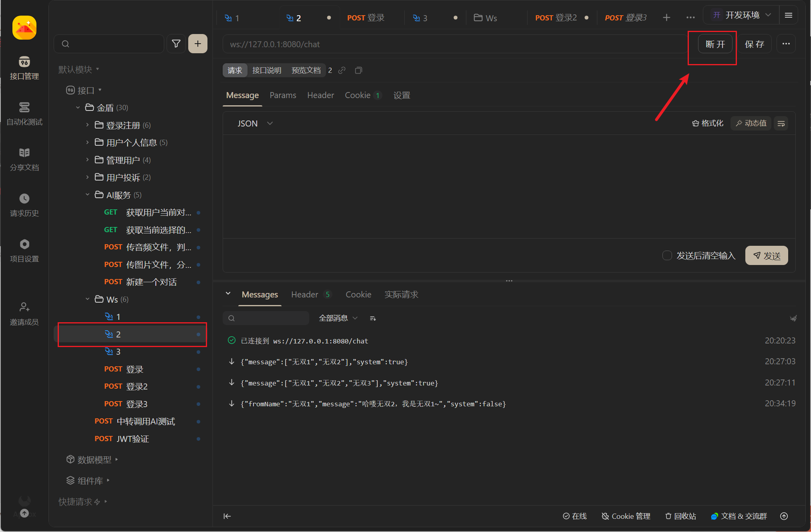Switch to 实际请求 response tab
The height and width of the screenshot is (532, 811).
tap(401, 295)
